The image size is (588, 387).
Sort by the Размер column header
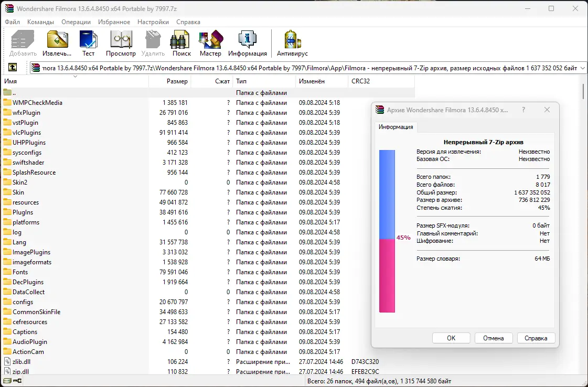click(x=170, y=81)
